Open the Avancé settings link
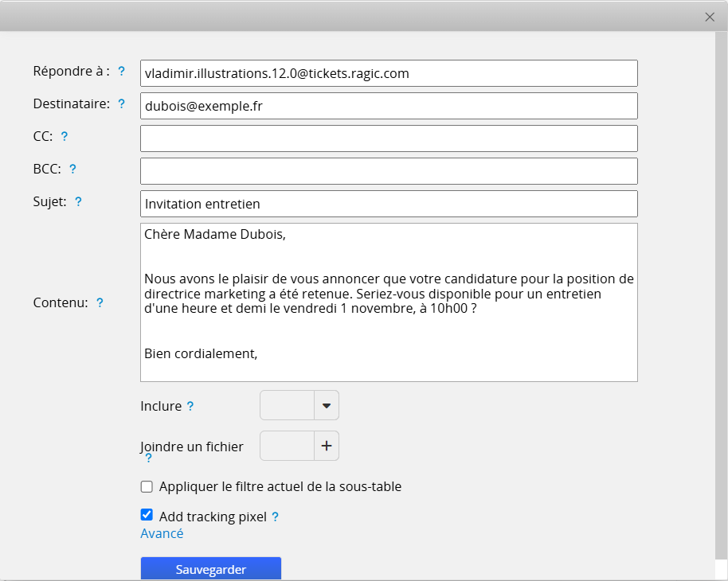 coord(162,534)
